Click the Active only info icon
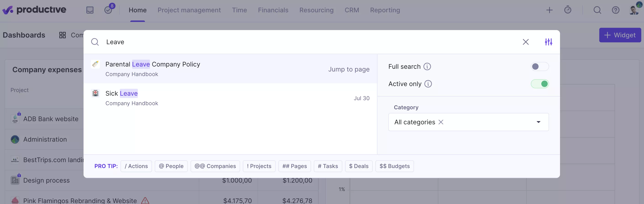 point(428,84)
